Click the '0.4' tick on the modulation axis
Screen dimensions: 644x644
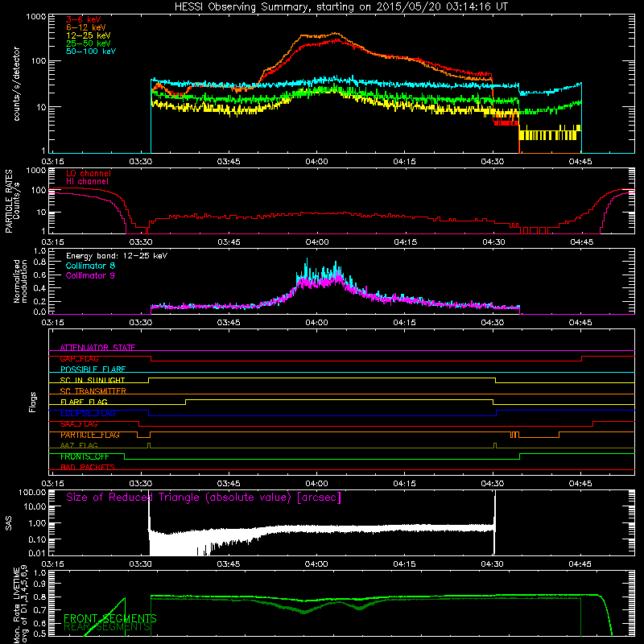click(x=39, y=288)
